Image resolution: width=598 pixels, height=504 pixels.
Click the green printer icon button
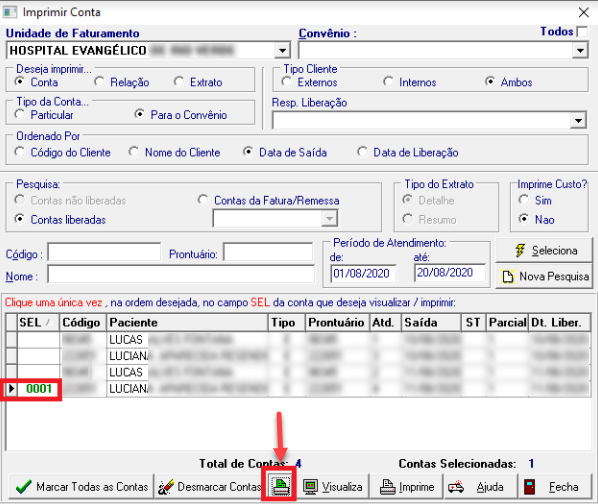(280, 486)
